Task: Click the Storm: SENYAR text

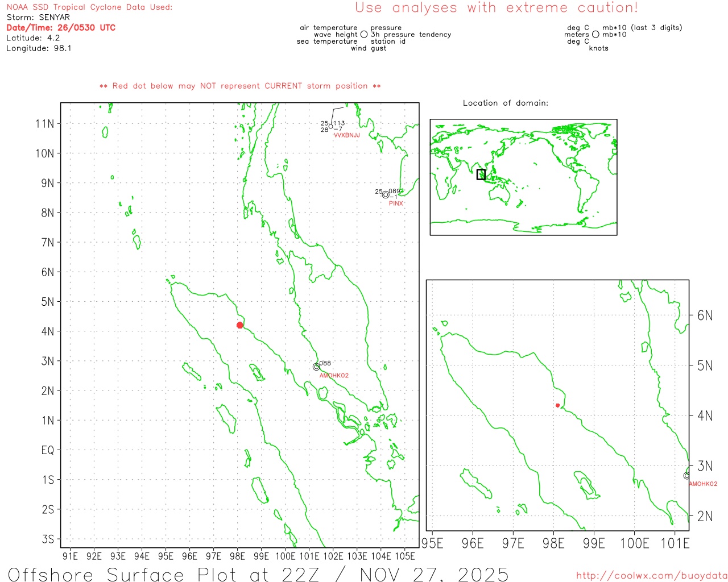Action: pyautogui.click(x=38, y=18)
